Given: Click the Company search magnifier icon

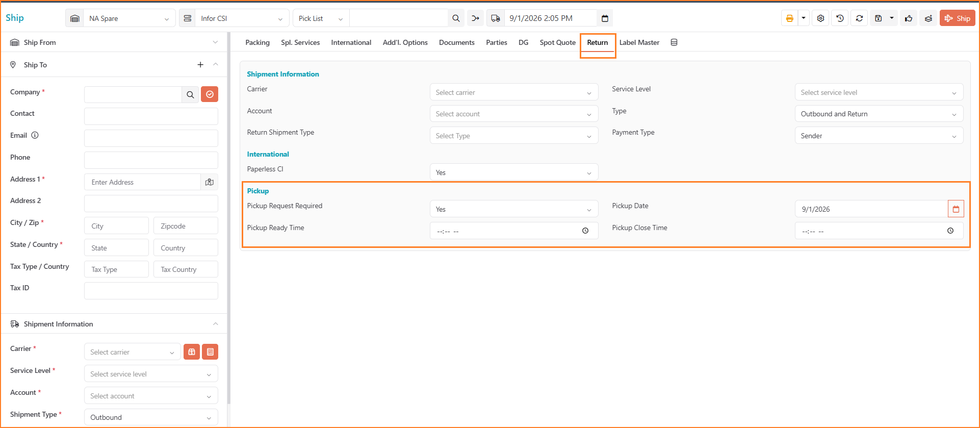Looking at the screenshot, I should tap(190, 94).
